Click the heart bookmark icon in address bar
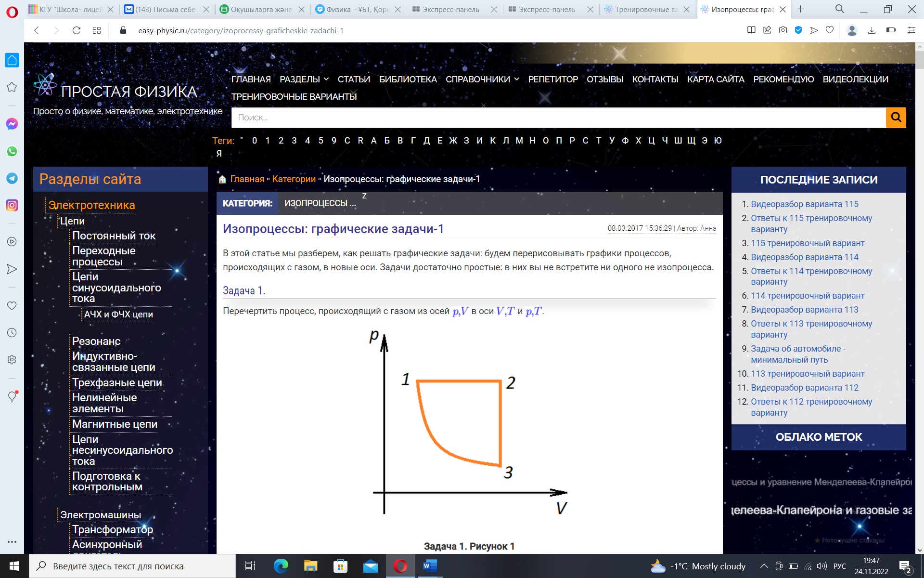Image resolution: width=924 pixels, height=578 pixels. pos(830,30)
